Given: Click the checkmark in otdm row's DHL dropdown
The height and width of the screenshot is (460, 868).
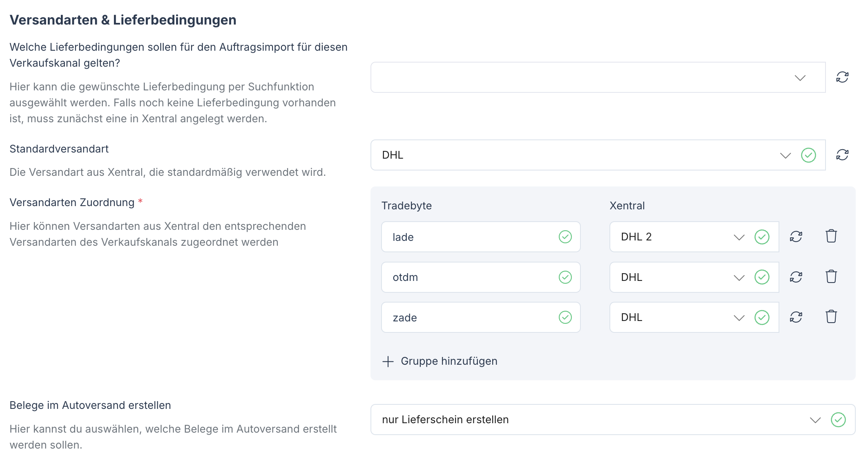Looking at the screenshot, I should pyautogui.click(x=762, y=277).
